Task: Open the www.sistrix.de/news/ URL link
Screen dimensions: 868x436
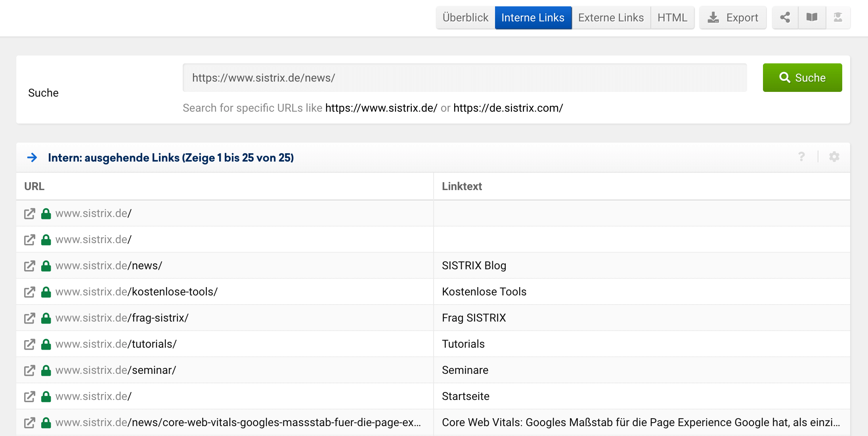Action: (109, 266)
